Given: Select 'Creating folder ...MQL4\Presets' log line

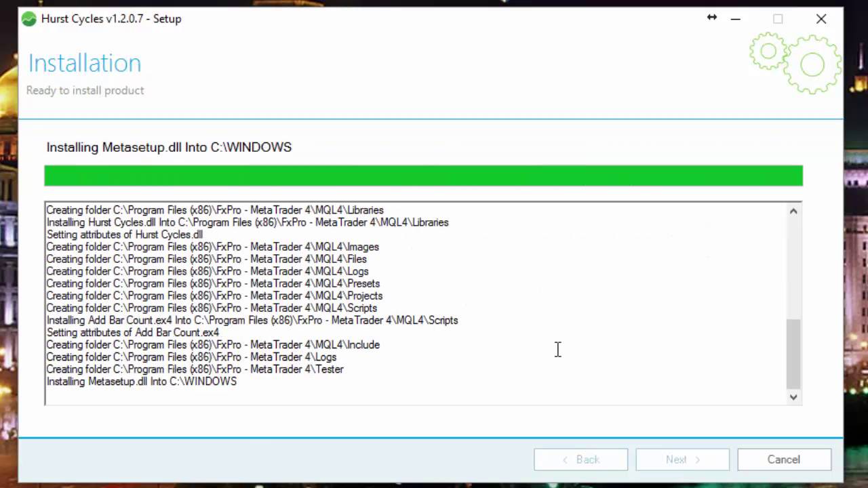Looking at the screenshot, I should 213,283.
